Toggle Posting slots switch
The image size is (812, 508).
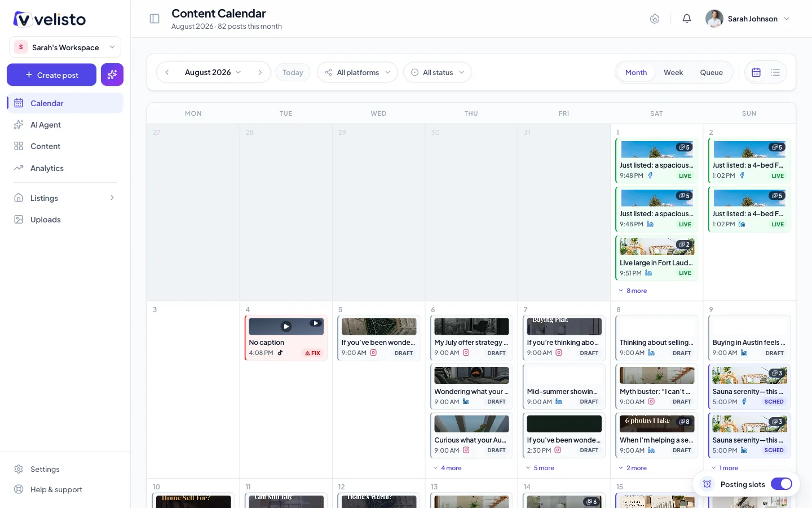point(782,484)
